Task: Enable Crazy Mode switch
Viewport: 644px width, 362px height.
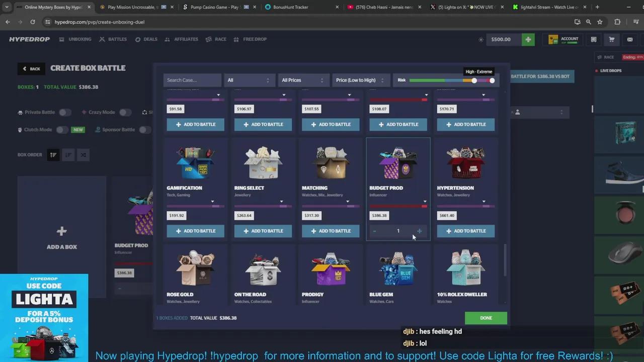Action: tap(125, 112)
